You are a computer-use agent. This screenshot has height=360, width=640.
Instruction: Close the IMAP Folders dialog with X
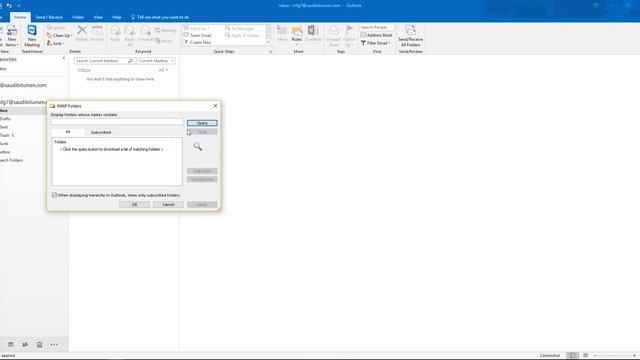pyautogui.click(x=216, y=106)
